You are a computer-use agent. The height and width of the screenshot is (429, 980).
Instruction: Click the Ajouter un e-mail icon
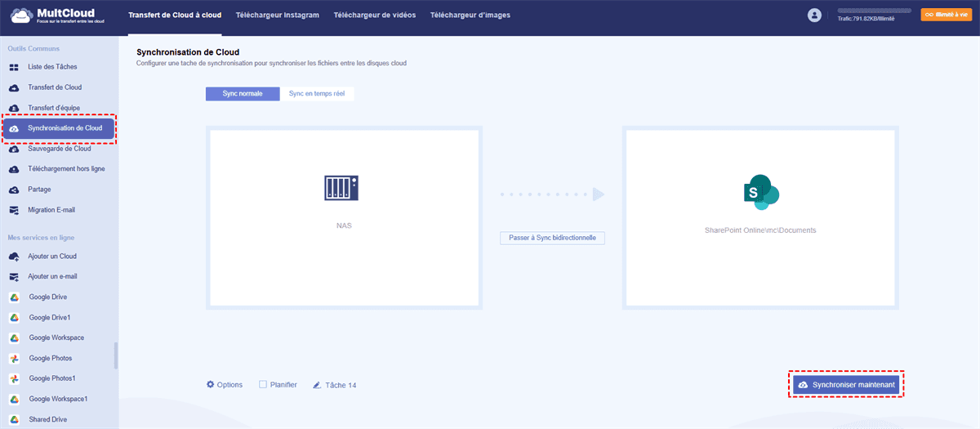pos(14,277)
